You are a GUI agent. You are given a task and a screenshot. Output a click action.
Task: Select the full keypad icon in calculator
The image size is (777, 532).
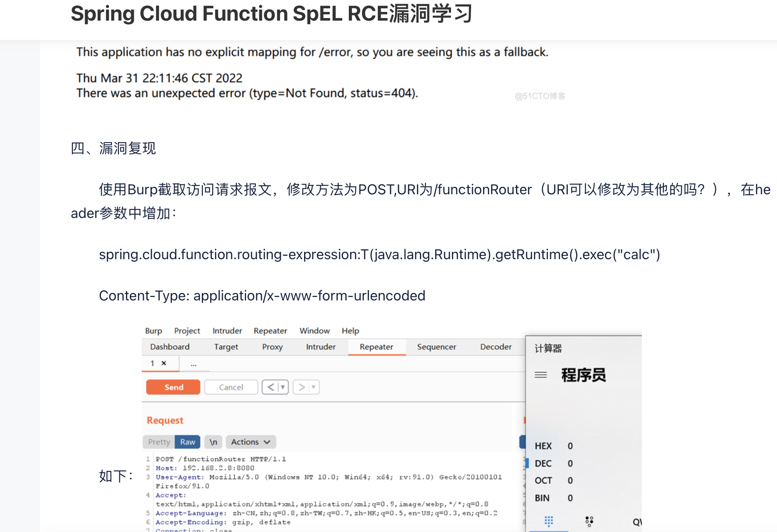pyautogui.click(x=549, y=521)
